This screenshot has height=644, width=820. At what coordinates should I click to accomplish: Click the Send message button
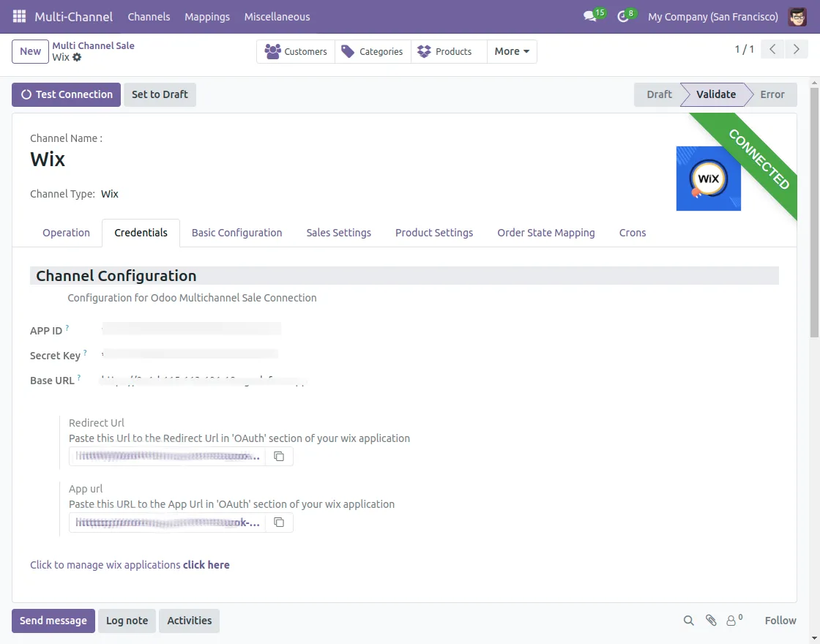coord(53,621)
